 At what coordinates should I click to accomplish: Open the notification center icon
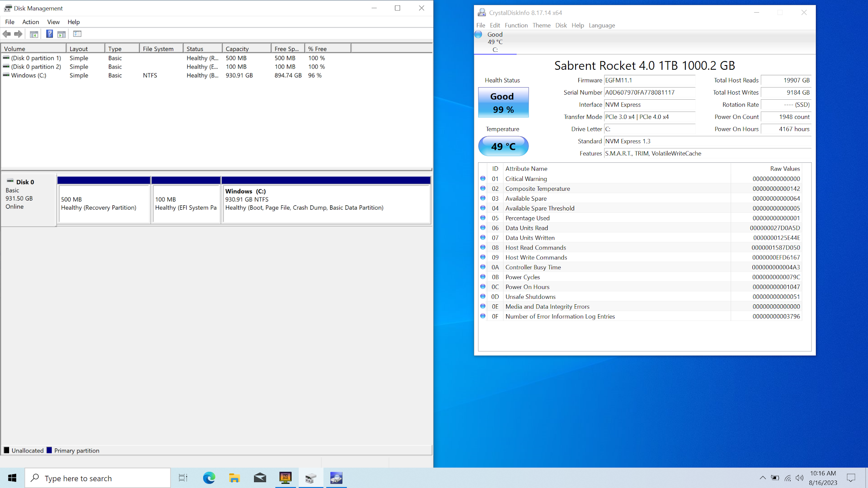(x=851, y=478)
